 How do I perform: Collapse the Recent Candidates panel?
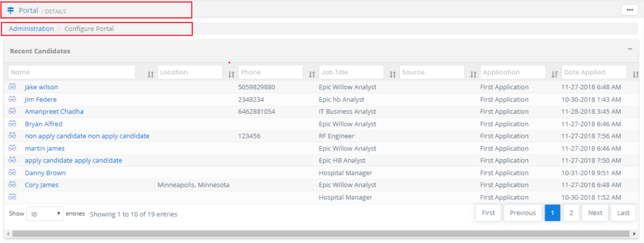coord(630,49)
